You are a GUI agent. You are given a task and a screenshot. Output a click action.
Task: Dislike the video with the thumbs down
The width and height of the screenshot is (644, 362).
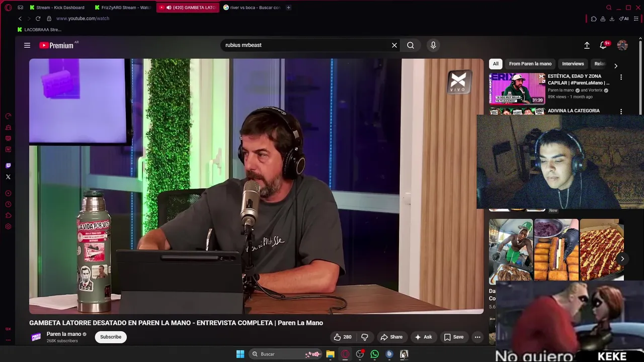[x=365, y=337]
